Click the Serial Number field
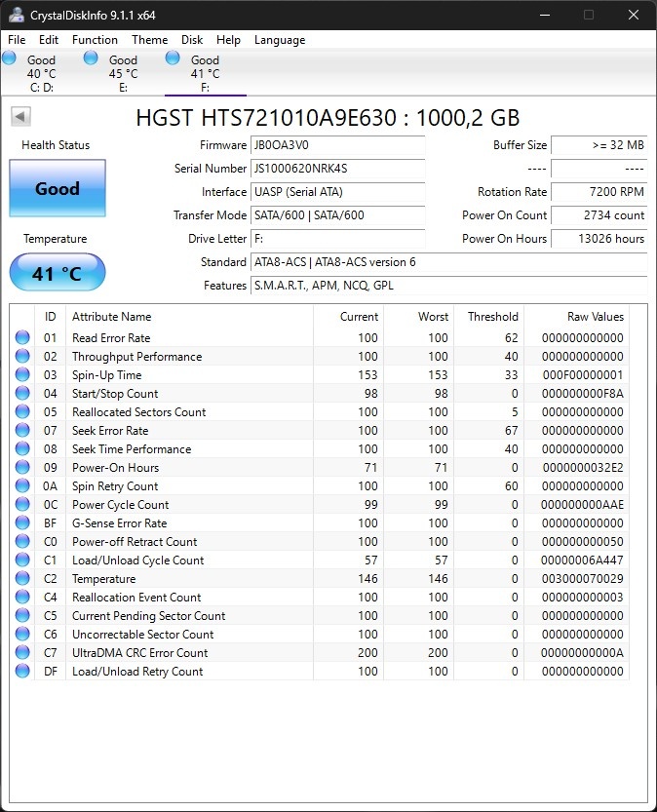Viewport: 657px width, 812px height. tap(338, 169)
